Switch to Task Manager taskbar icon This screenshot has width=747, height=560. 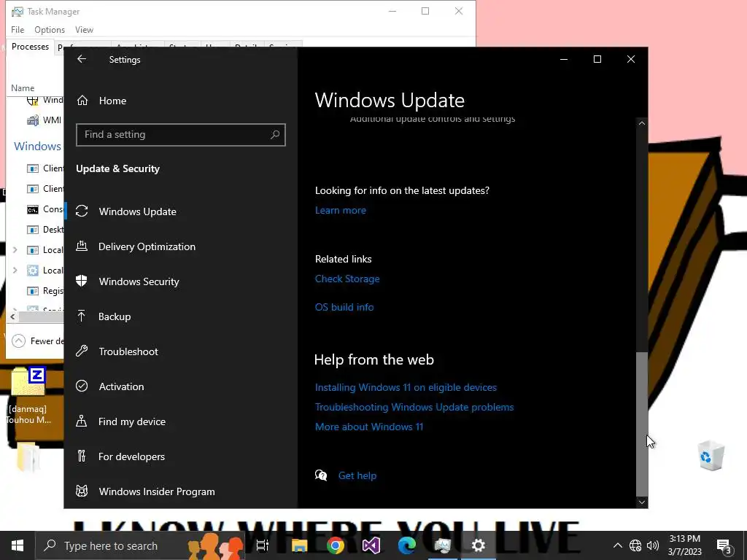(443, 545)
